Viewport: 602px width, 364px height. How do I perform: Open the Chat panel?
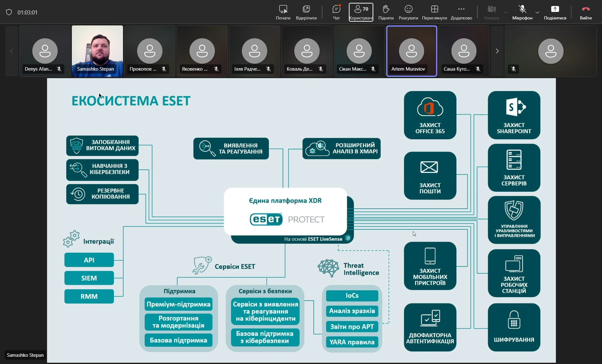click(x=336, y=12)
